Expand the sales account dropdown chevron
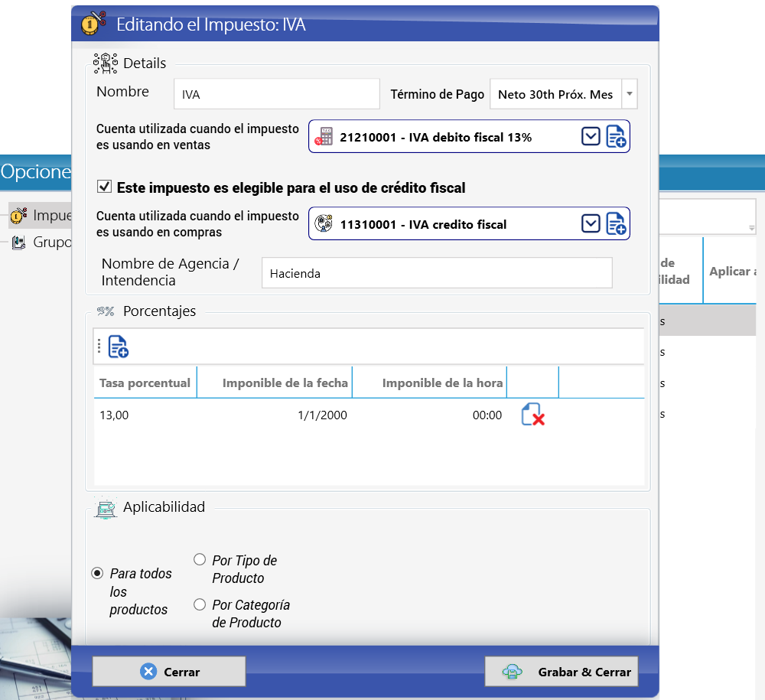This screenshot has width=765, height=700. [x=591, y=137]
